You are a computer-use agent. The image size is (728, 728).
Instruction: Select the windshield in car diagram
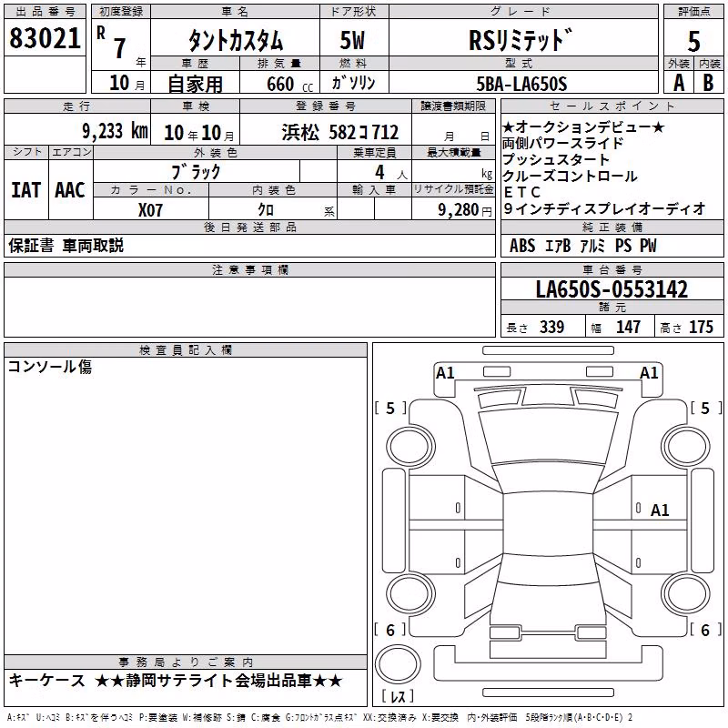coord(548,437)
